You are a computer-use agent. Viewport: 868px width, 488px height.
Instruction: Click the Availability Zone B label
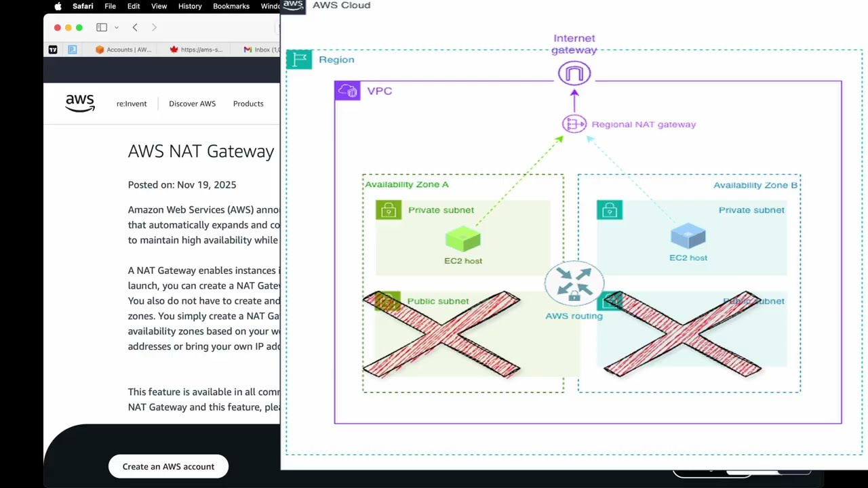755,185
